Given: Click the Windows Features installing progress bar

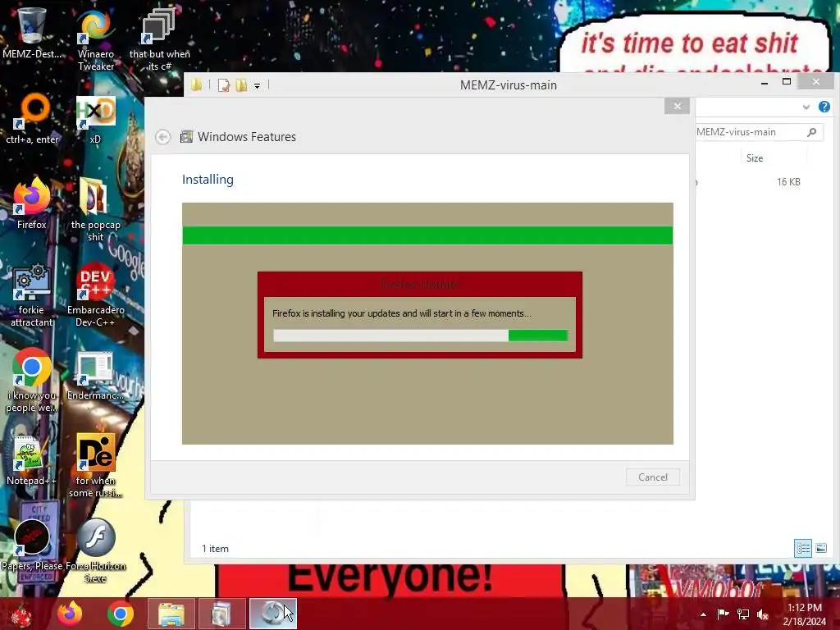Looking at the screenshot, I should coord(427,235).
